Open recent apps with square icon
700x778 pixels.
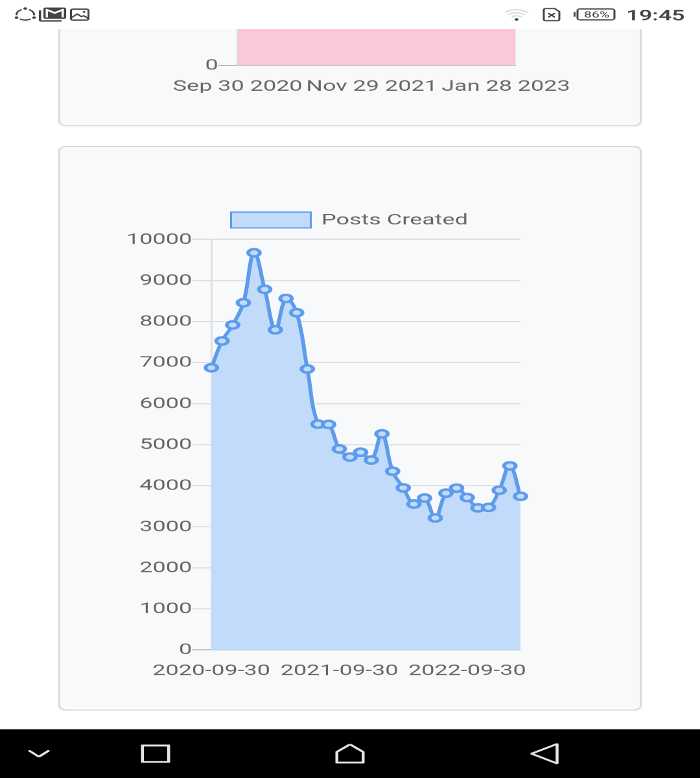tap(156, 753)
